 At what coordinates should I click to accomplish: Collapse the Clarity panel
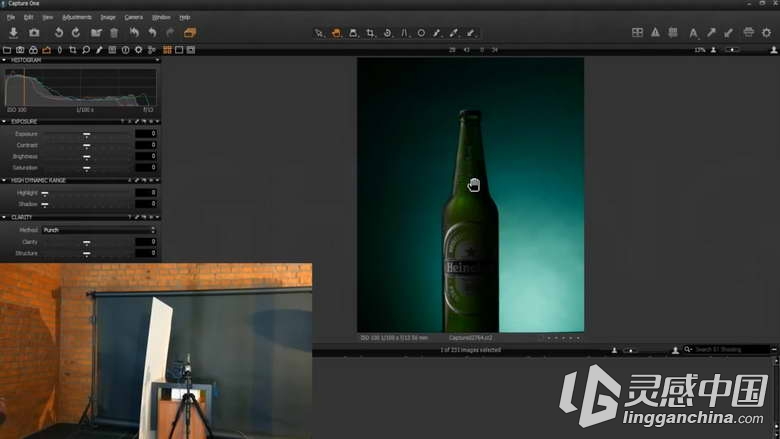[4, 217]
